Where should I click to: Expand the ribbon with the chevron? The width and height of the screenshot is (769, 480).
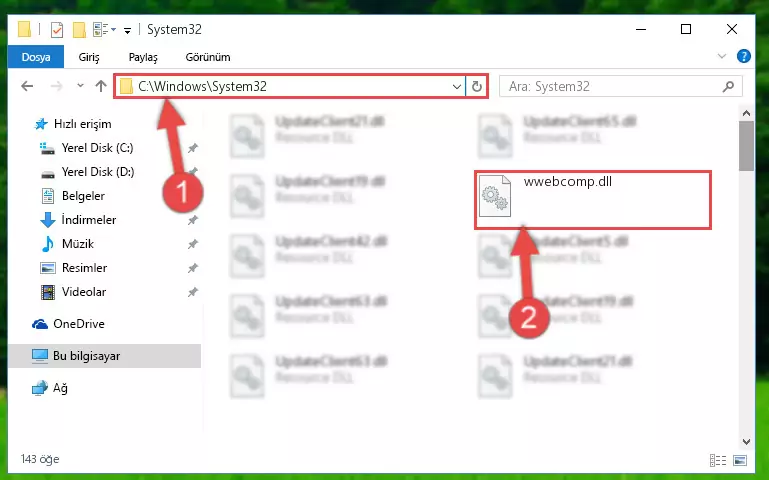click(721, 56)
